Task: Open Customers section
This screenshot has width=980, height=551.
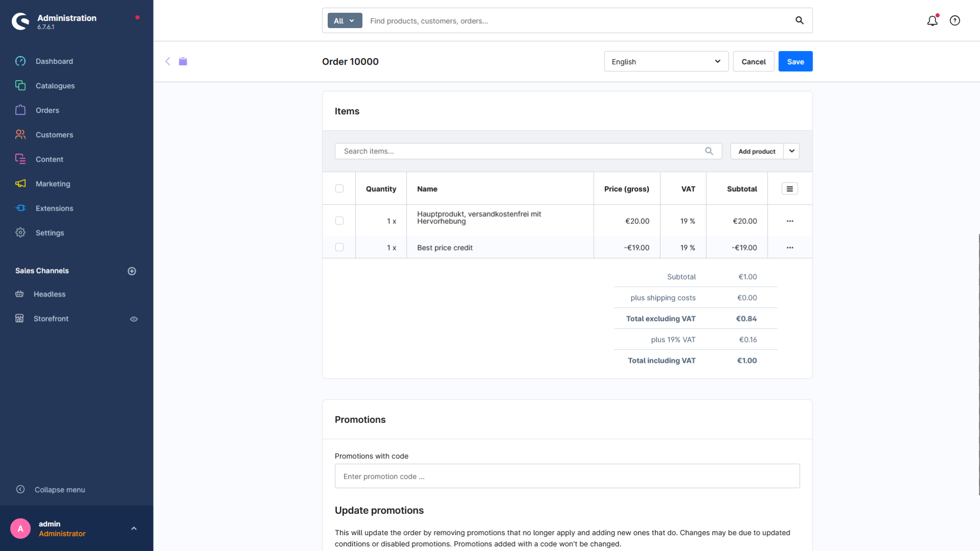Action: click(54, 135)
